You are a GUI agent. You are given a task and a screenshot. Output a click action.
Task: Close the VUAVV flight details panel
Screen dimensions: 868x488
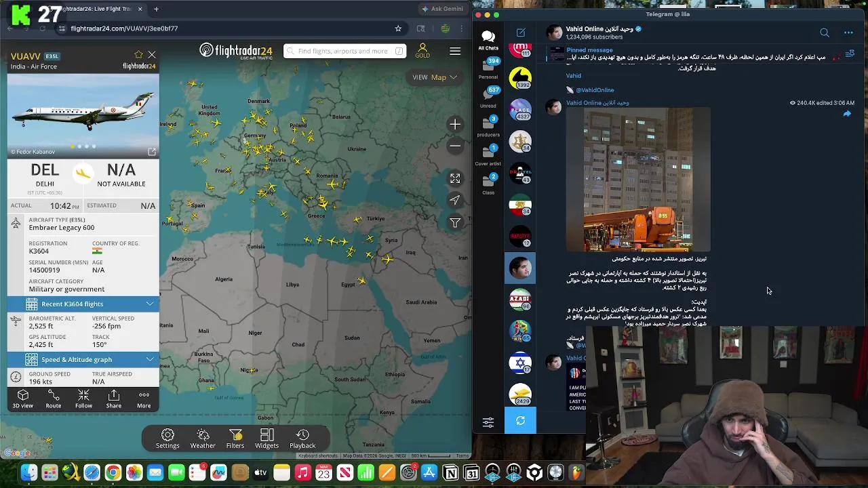152,55
